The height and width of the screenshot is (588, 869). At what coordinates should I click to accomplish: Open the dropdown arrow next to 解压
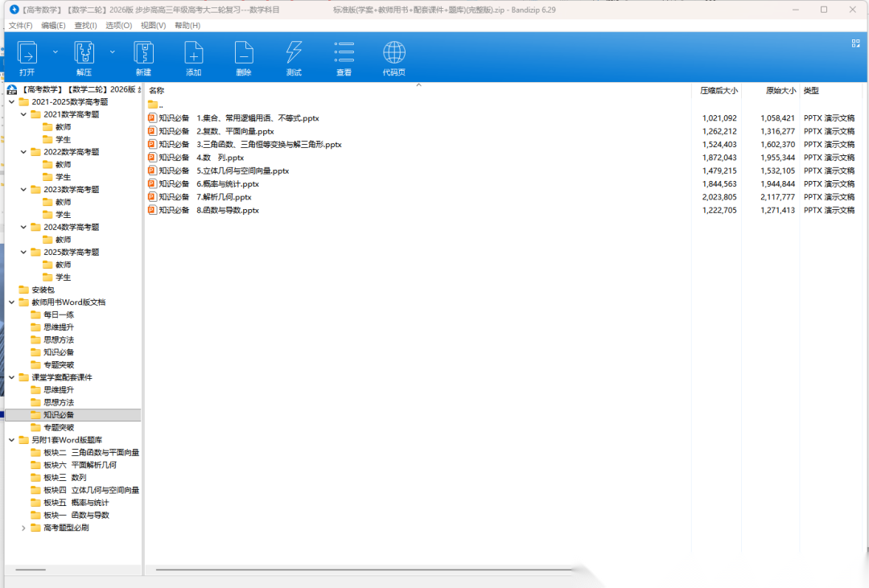(x=113, y=51)
